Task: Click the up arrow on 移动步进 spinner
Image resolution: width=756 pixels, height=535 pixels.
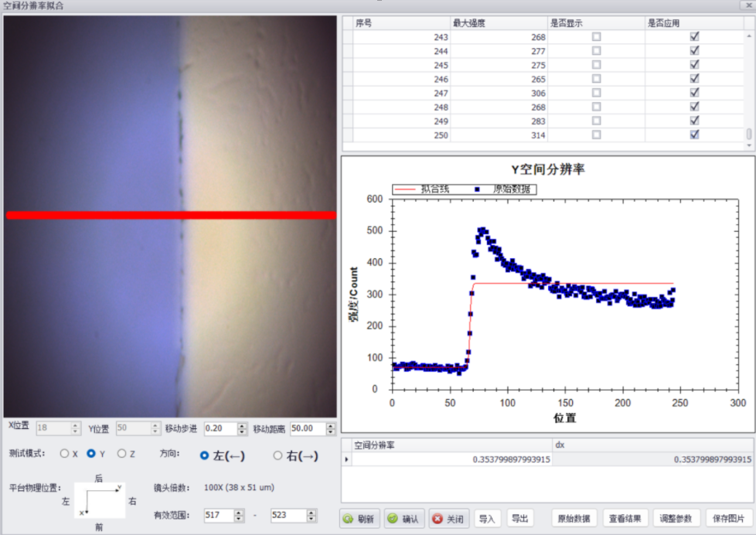Action: point(241,425)
